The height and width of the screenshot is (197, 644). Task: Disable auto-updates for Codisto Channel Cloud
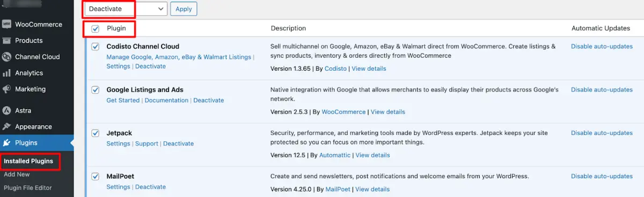602,47
